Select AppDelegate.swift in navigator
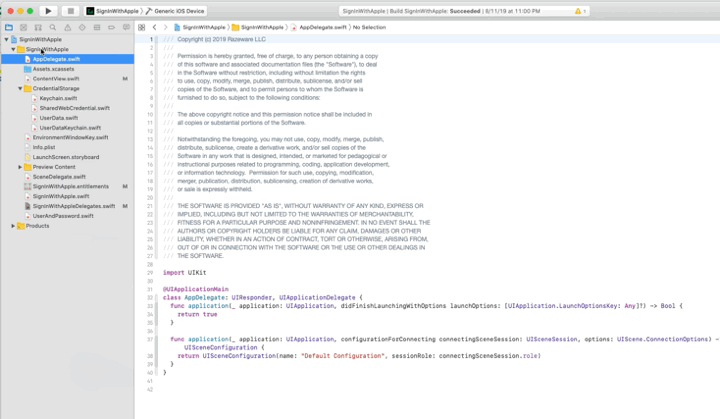This screenshot has width=720, height=419. click(x=68, y=59)
